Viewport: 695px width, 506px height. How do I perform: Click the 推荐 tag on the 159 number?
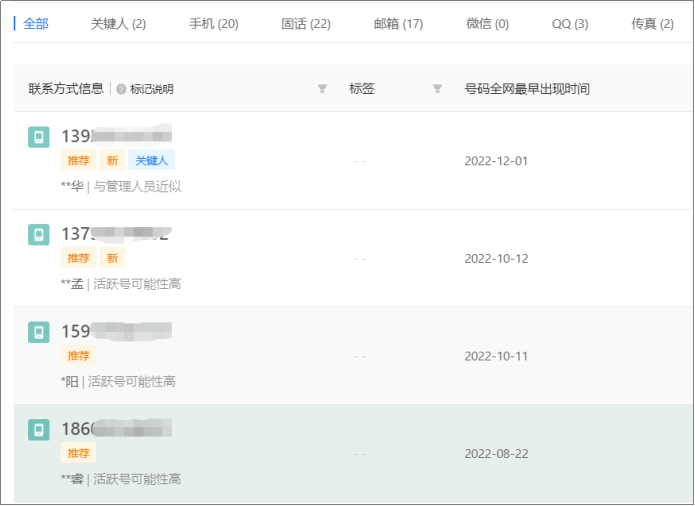click(78, 355)
